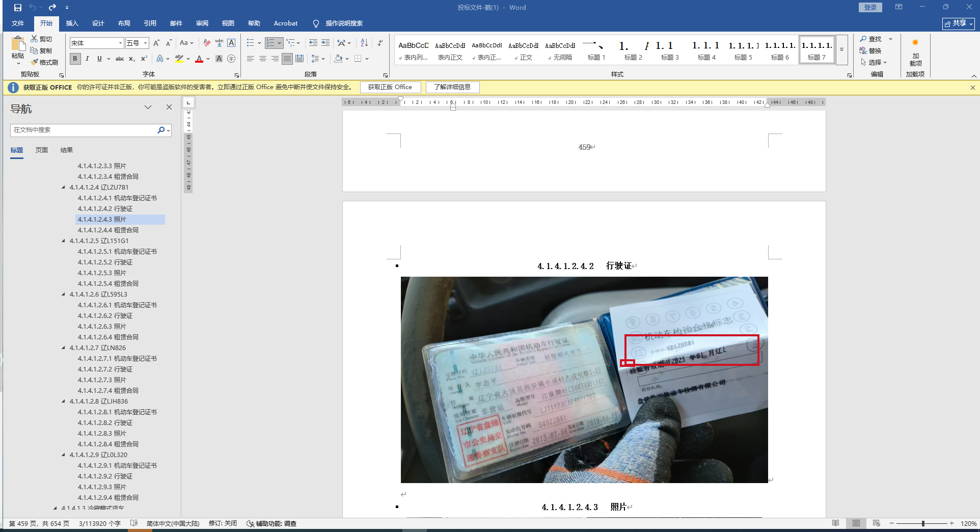Switch to 插入 ribbon tab

pyautogui.click(x=72, y=23)
